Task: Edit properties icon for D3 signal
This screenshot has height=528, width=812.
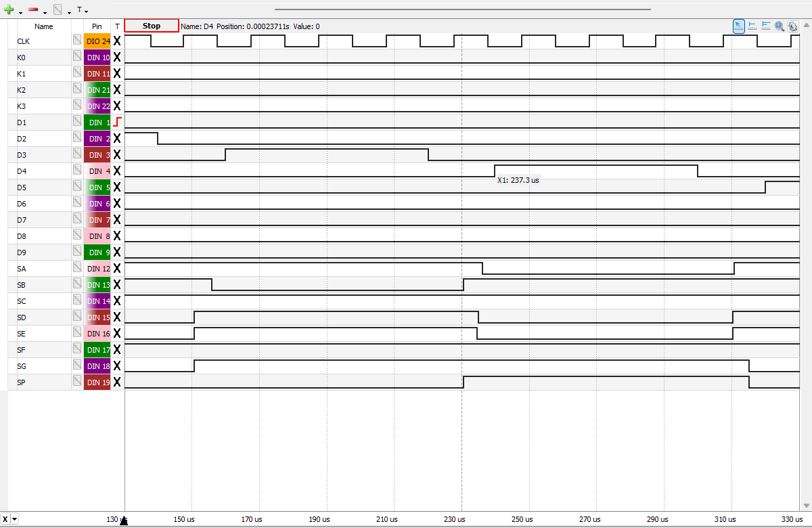Action: click(78, 154)
